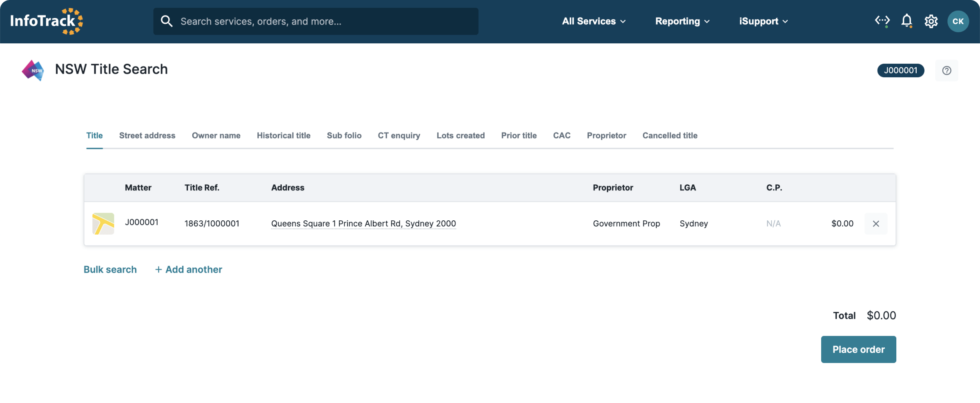Click the Bulk search link
980x403 pixels.
coord(110,269)
